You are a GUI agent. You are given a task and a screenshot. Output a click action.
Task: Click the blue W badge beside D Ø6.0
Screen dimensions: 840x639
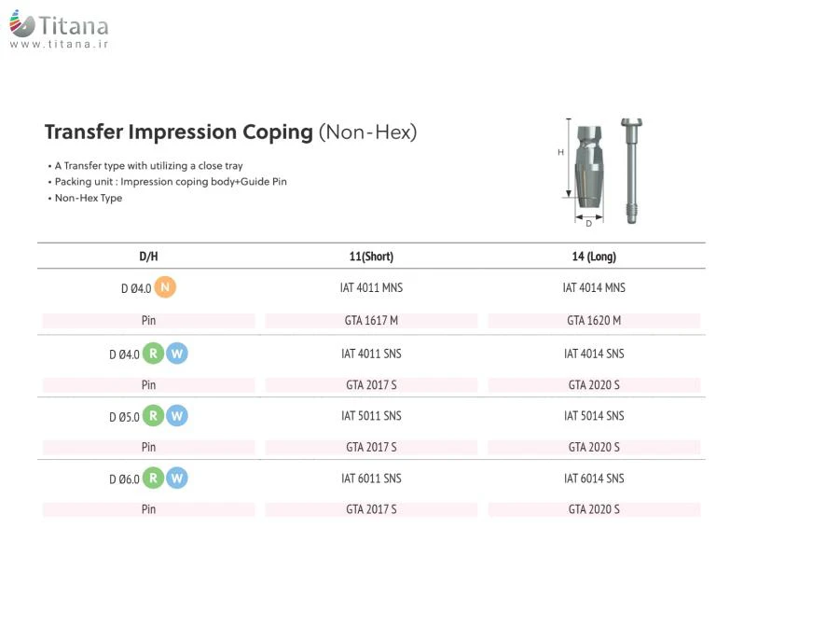coord(177,479)
